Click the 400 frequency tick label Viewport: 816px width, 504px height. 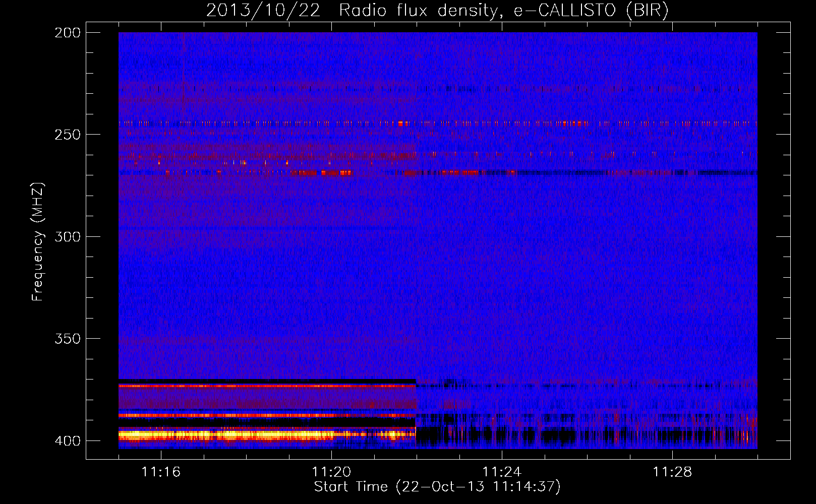[68, 441]
